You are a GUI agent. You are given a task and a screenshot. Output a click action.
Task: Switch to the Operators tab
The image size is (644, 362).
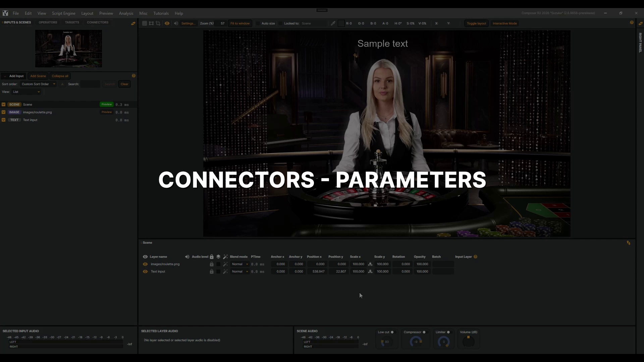48,22
